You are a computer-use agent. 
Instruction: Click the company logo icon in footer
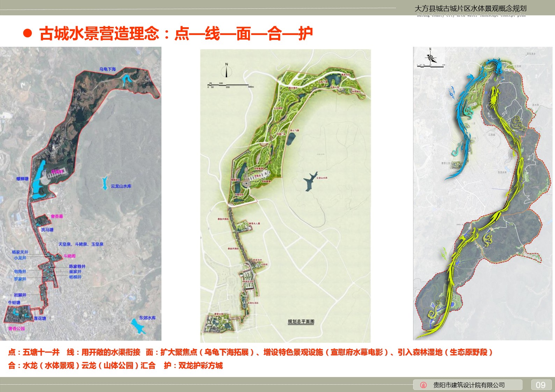[423, 385]
